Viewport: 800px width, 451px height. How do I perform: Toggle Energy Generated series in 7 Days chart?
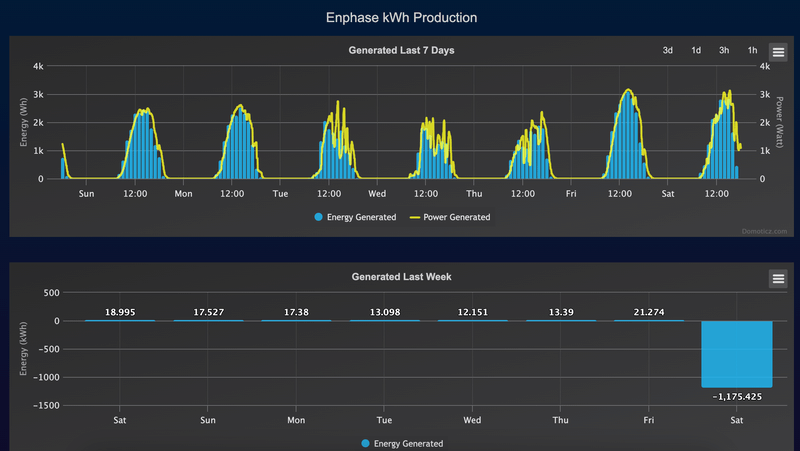coord(355,217)
